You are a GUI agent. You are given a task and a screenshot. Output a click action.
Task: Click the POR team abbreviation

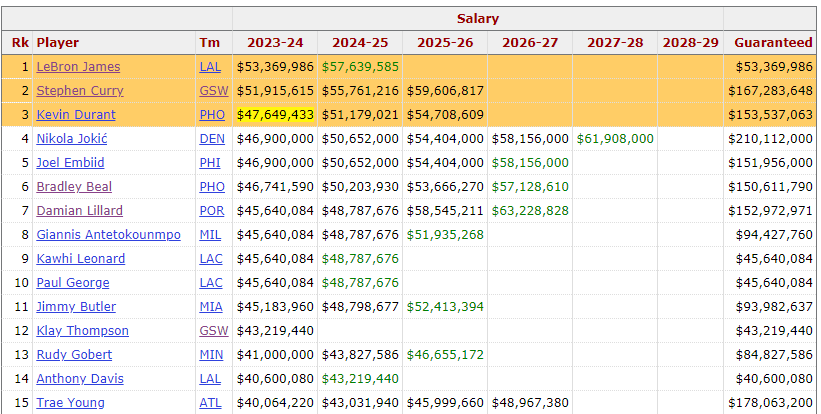[212, 211]
